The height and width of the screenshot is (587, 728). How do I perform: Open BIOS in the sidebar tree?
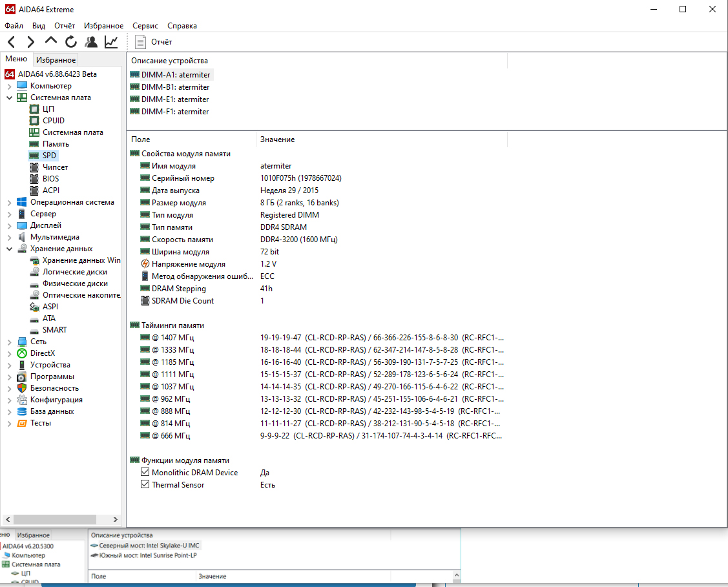click(x=50, y=179)
